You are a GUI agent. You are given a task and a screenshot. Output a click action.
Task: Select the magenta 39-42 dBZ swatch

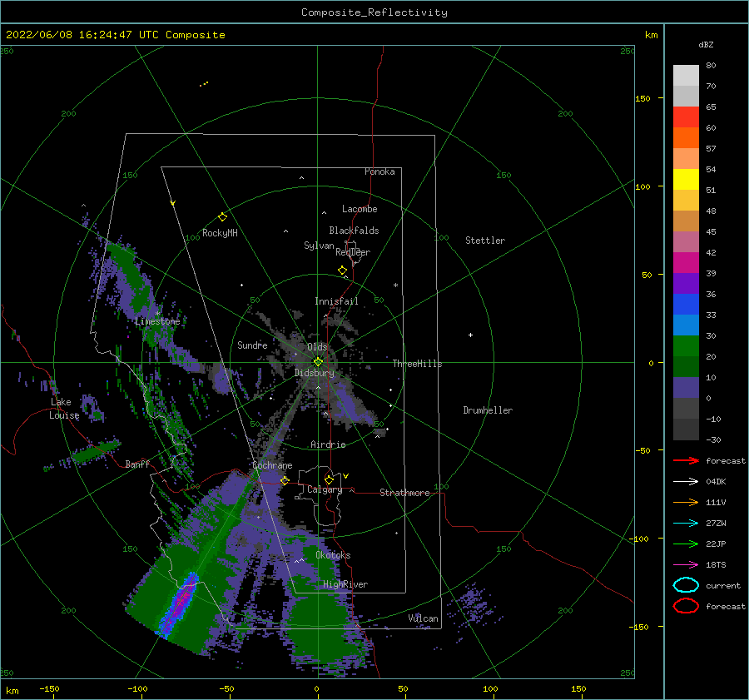point(686,263)
